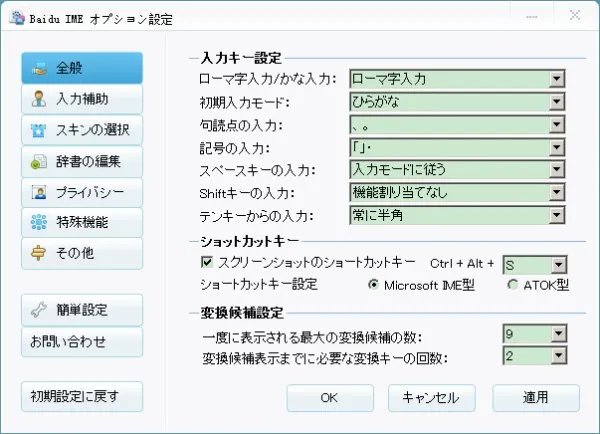Click the キャンセル button
The image size is (600, 434).
(430, 397)
